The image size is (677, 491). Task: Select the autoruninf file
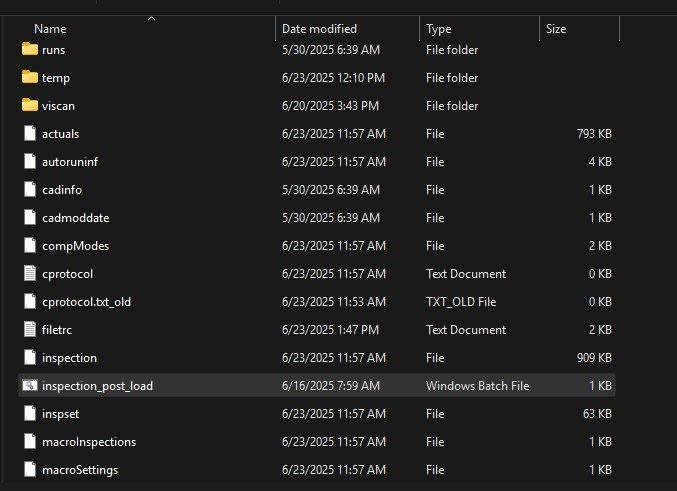pos(70,162)
